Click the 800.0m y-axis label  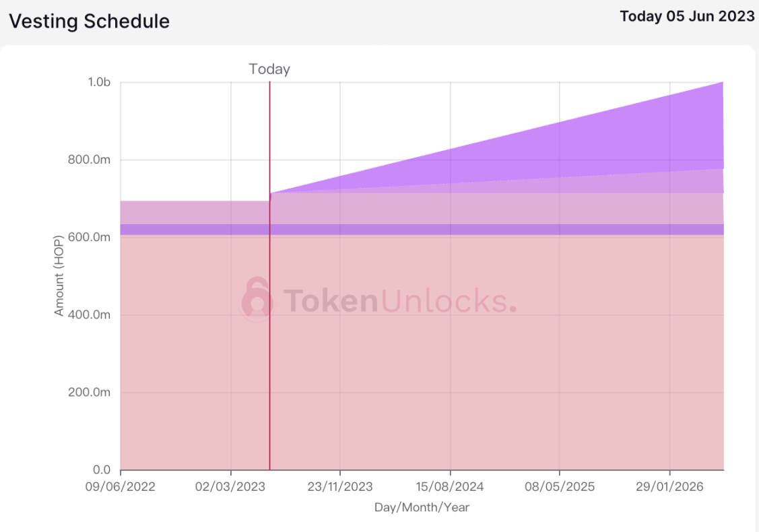[89, 160]
